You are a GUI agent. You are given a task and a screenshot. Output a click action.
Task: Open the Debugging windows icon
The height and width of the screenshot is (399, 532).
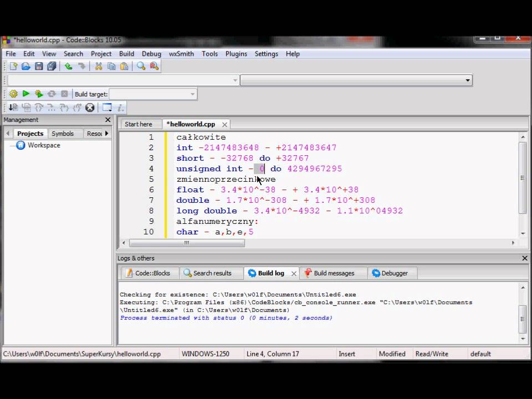click(107, 108)
